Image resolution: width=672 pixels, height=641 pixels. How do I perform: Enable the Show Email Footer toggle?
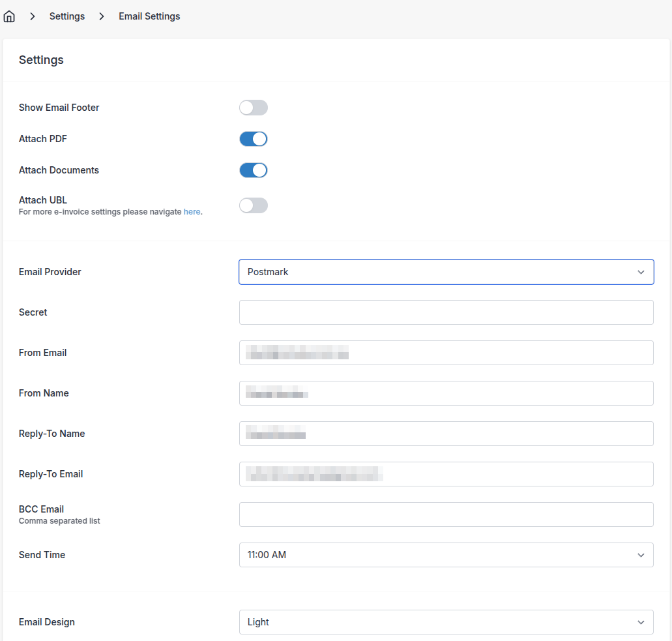tap(254, 108)
